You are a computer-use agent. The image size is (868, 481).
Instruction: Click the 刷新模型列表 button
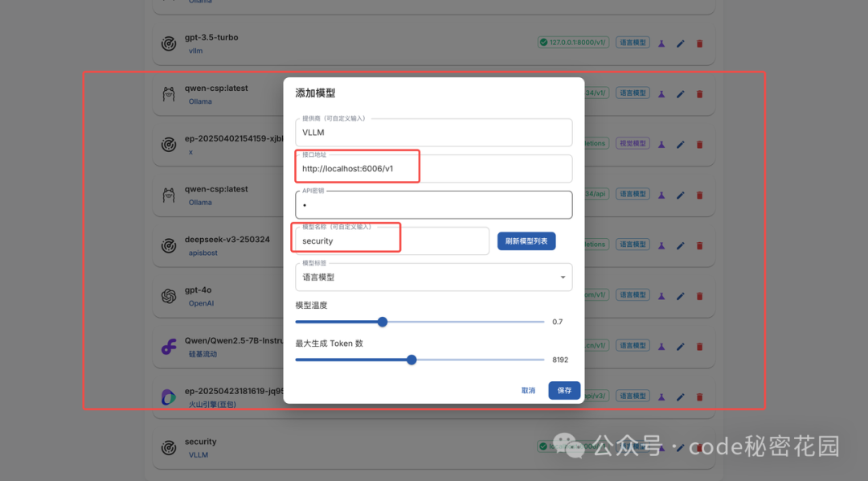pyautogui.click(x=526, y=241)
